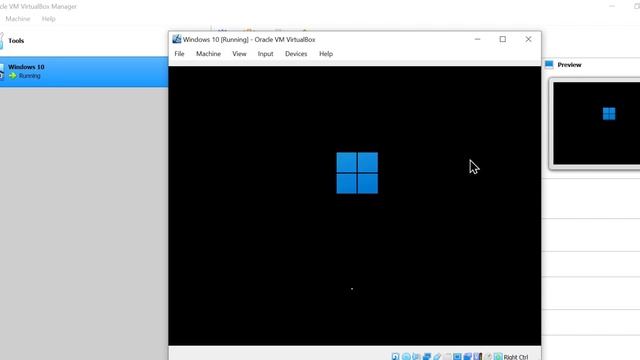The height and width of the screenshot is (360, 640).
Task: Click inside the VM display boot screen
Action: coord(355,206)
